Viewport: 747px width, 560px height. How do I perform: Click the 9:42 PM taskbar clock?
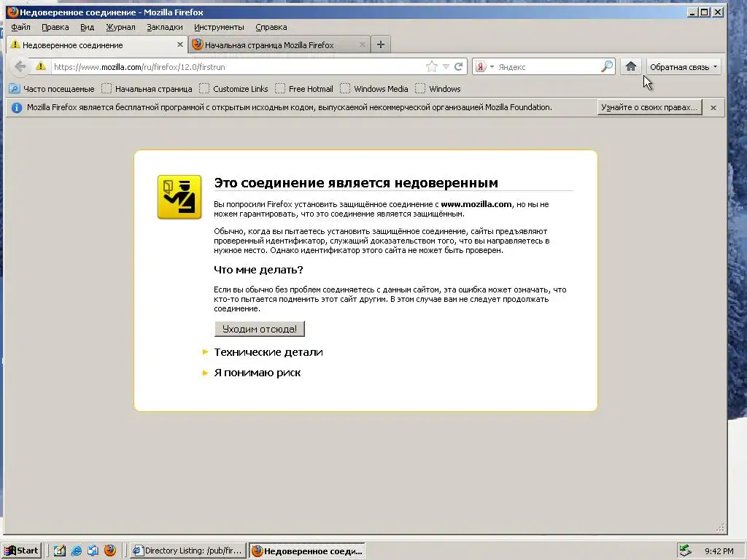719,551
